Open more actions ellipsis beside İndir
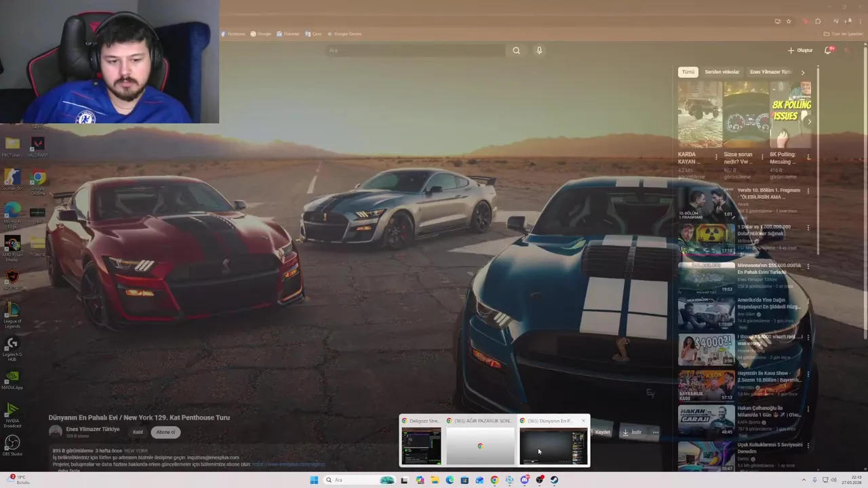 coord(655,432)
